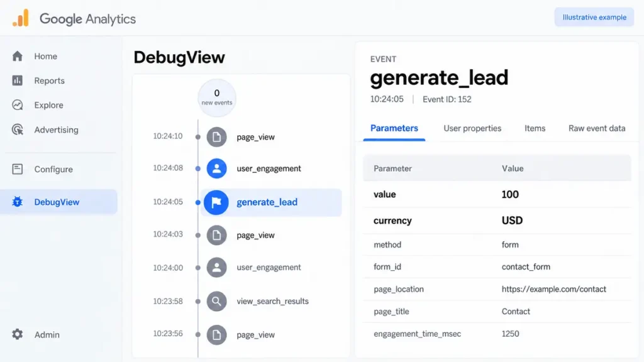The height and width of the screenshot is (362, 644).
Task: Click the 10:23:56 timestamp
Action: 167,333
